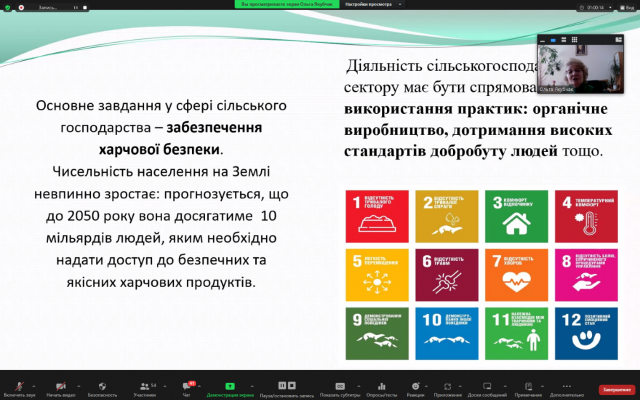Stop the recording in bottom toolbar
Viewport: 640px width, 400px height.
click(x=291, y=385)
